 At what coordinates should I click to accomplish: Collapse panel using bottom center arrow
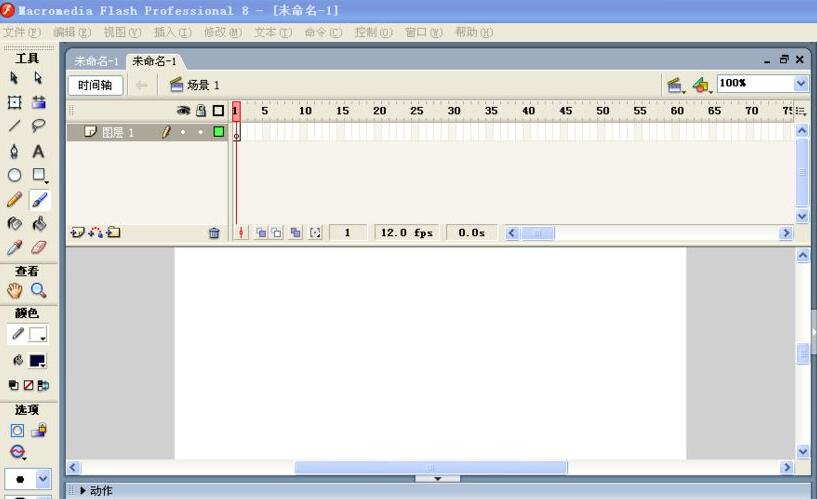pos(438,478)
